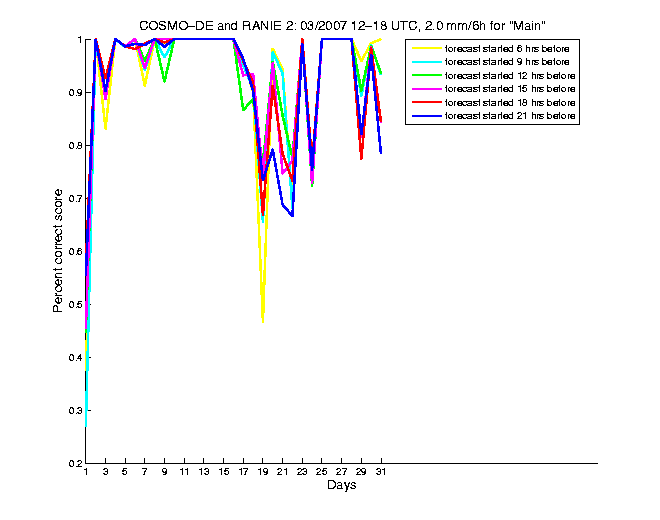This screenshot has height=520, width=660.
Task: Select legend entry "forecast started 12 hrs before"
Action: [x=510, y=76]
